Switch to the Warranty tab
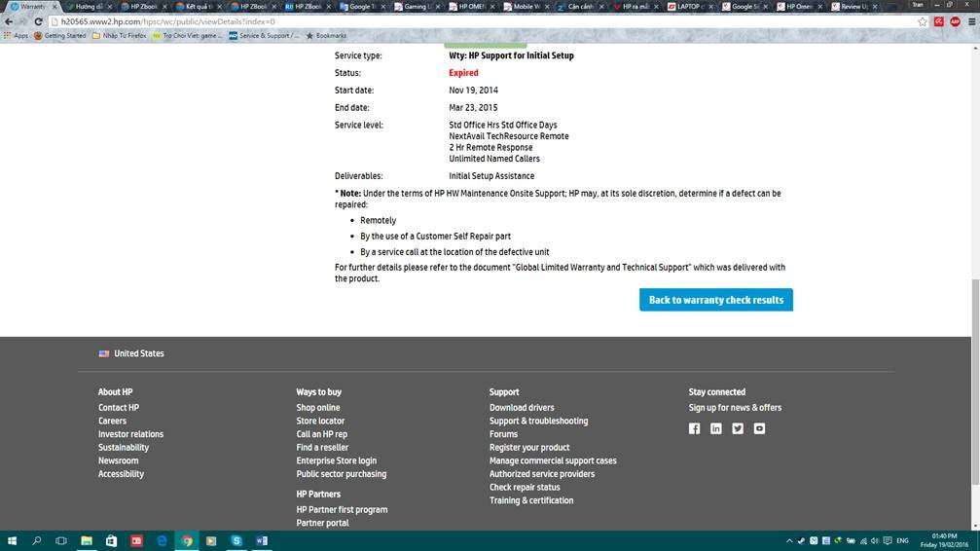Viewport: 980px width, 551px height. (x=32, y=6)
